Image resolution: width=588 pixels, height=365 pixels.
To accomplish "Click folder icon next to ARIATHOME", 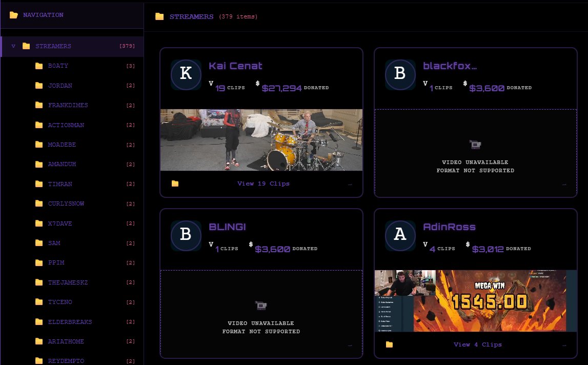I will [39, 341].
